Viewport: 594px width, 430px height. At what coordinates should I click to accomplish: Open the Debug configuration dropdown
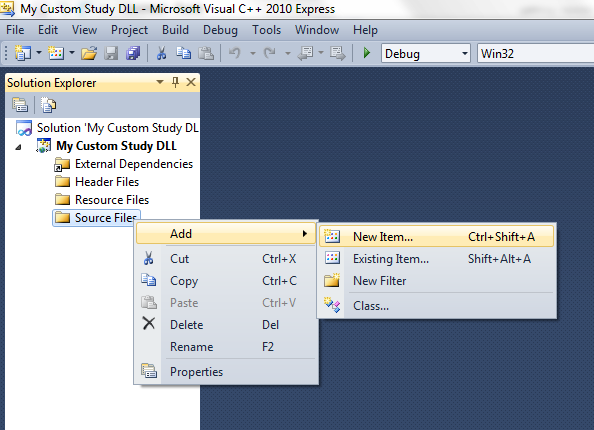(426, 53)
